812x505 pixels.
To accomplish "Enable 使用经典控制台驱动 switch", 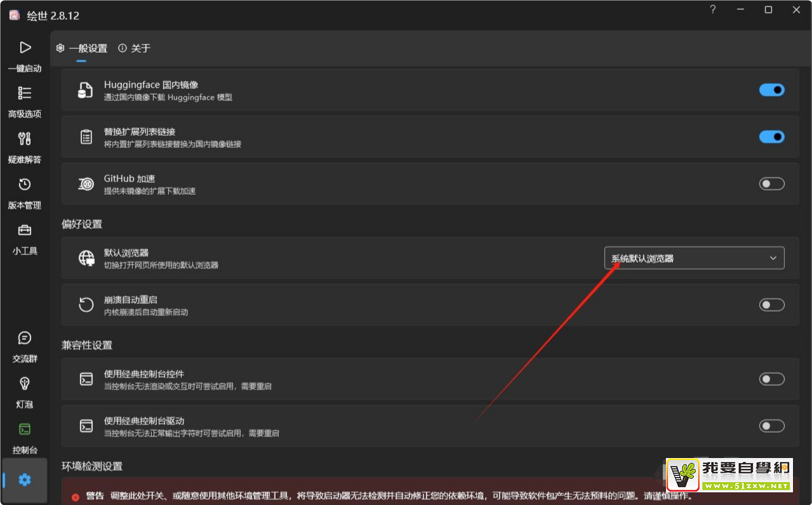I will [771, 426].
